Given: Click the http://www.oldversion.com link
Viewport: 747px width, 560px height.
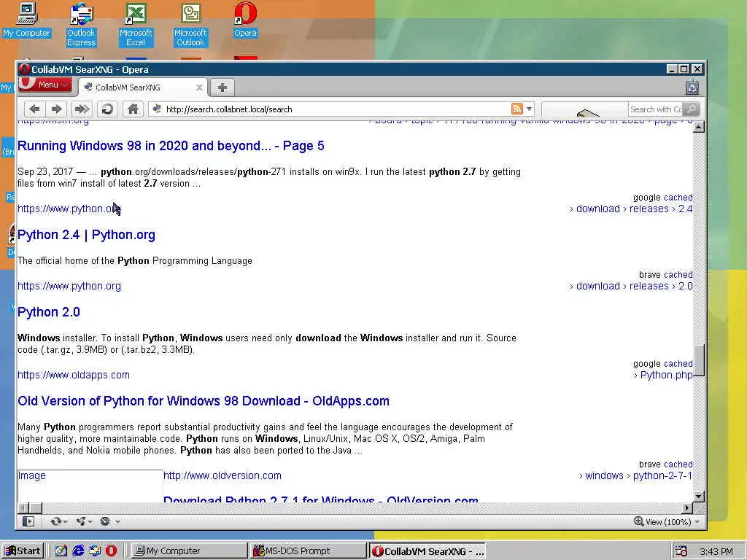Looking at the screenshot, I should (x=222, y=475).
